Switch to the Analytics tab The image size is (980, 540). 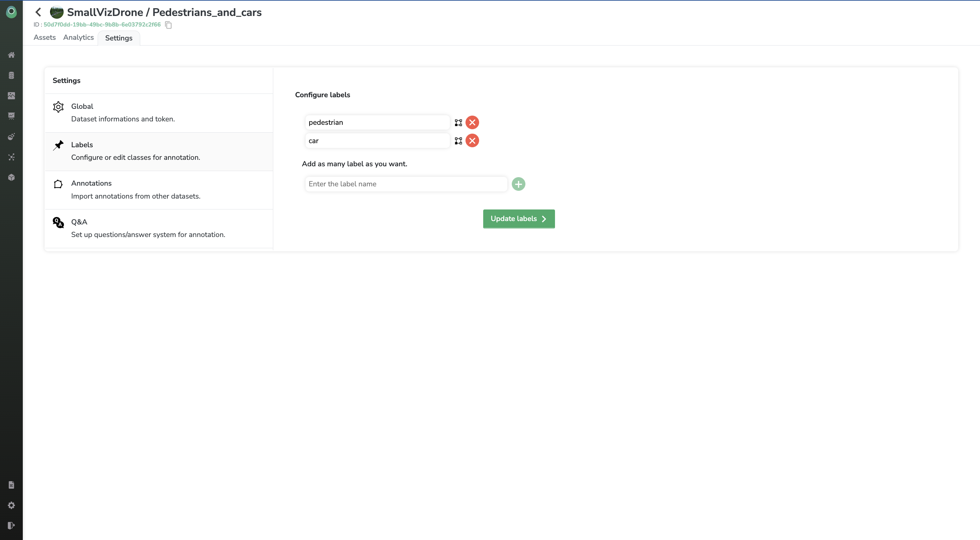[78, 37]
